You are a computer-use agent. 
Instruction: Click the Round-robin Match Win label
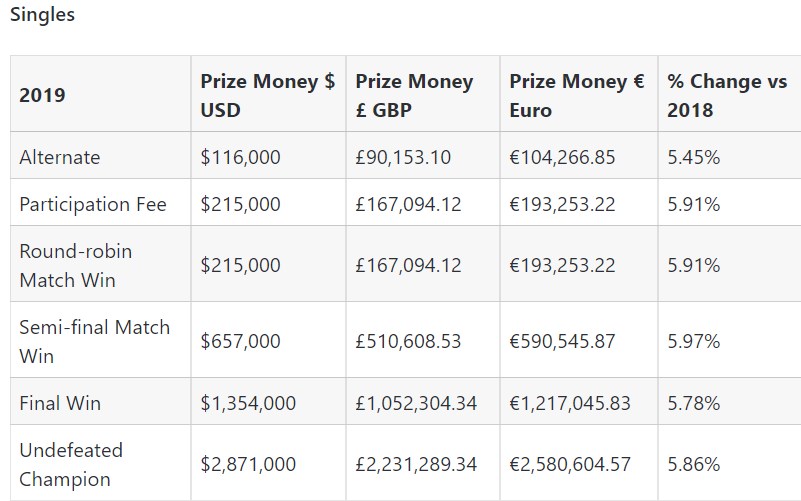76,265
